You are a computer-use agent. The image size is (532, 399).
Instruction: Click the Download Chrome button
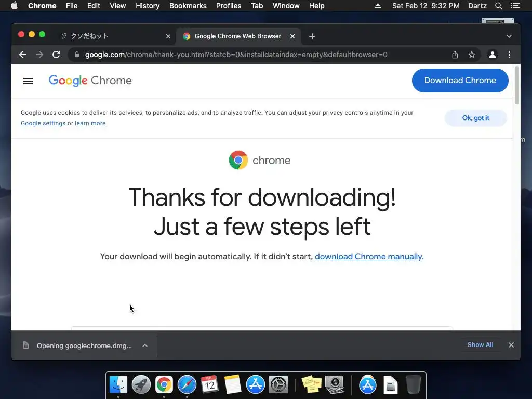(x=460, y=81)
